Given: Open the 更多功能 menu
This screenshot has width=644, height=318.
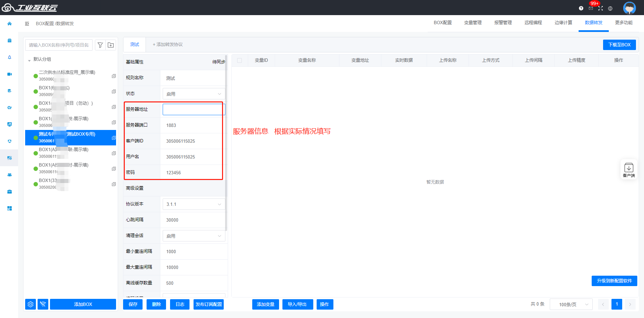Looking at the screenshot, I should coord(624,22).
